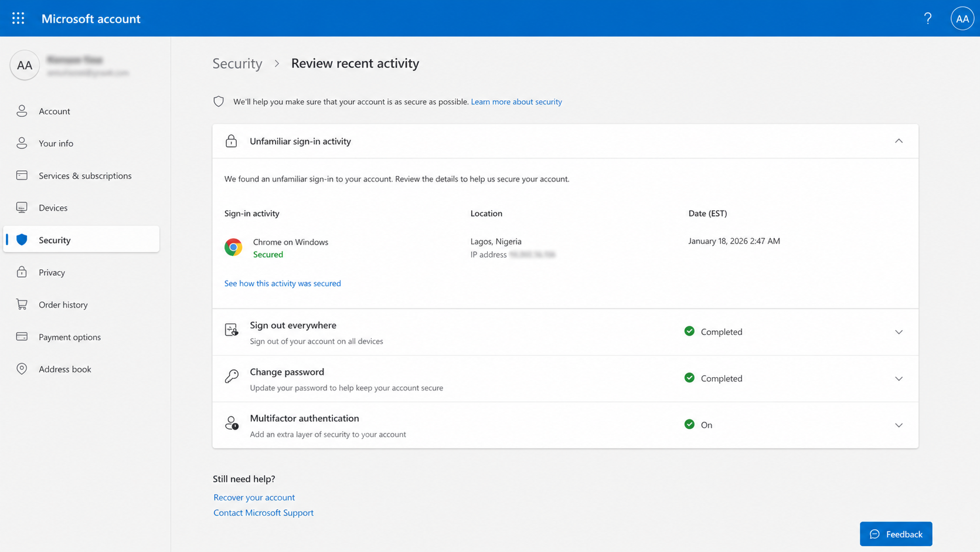
Task: Click the Date (EST) column header
Action: [707, 214]
